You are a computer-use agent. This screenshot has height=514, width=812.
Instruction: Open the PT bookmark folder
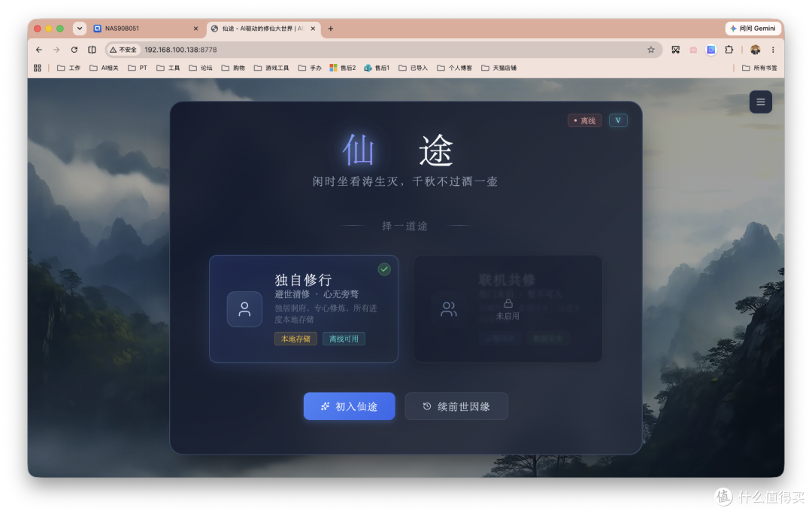(x=138, y=68)
